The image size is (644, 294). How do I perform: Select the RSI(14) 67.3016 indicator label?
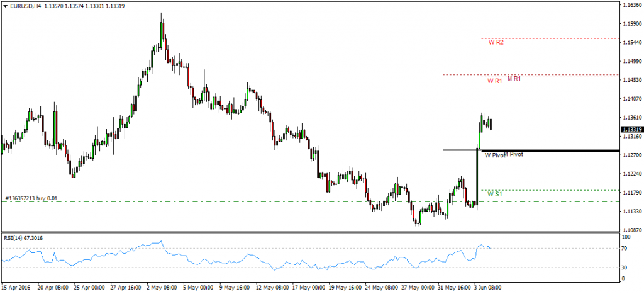pos(23,238)
